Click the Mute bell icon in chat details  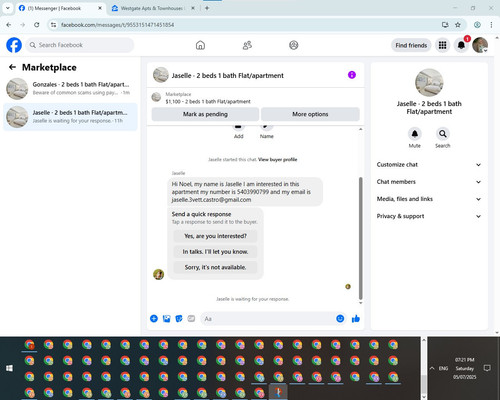pos(414,134)
